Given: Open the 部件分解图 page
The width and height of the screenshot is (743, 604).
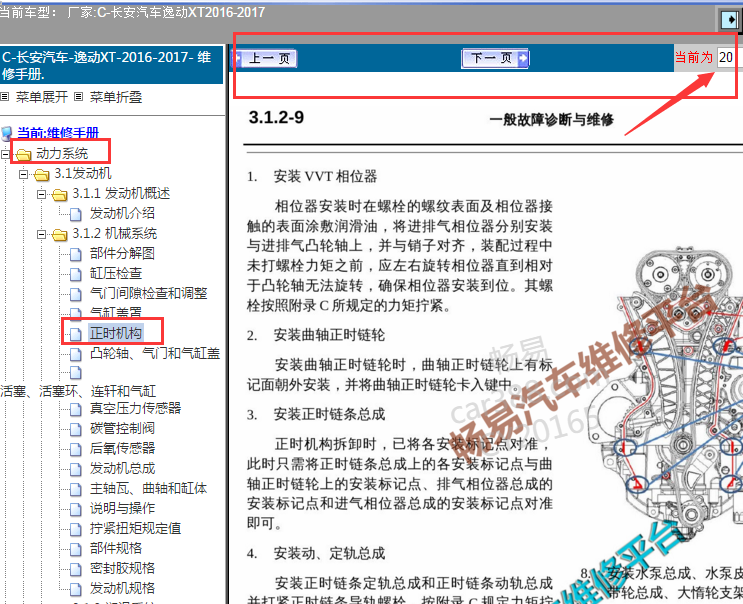Looking at the screenshot, I should [x=123, y=253].
